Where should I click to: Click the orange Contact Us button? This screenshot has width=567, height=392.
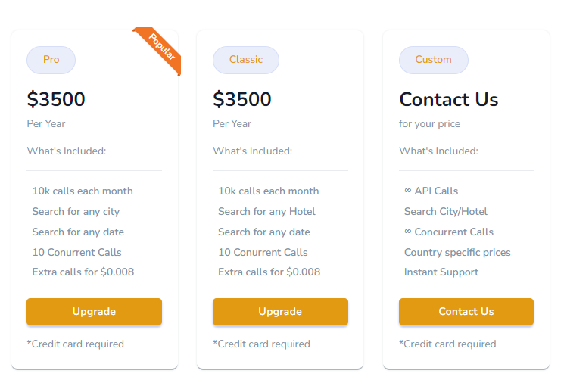(x=466, y=311)
